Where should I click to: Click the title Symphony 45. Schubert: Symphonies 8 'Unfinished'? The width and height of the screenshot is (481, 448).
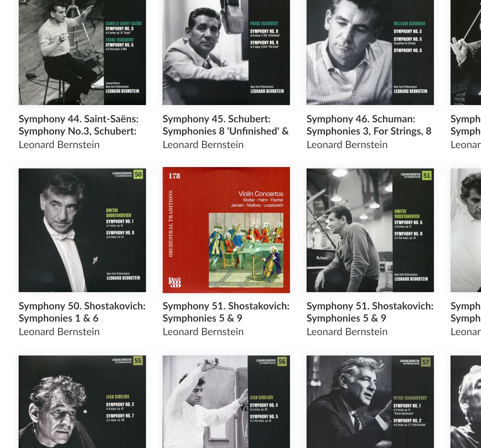[226, 125]
